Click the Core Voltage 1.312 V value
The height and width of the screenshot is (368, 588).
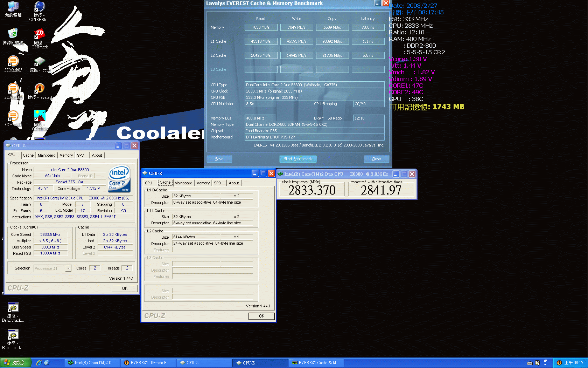coord(93,189)
